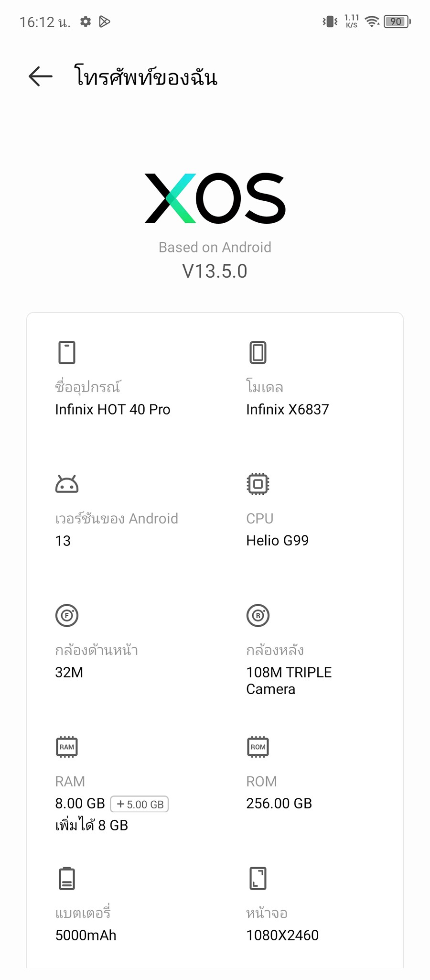The image size is (430, 980).
Task: Tap the Android robot icon
Action: click(x=67, y=484)
